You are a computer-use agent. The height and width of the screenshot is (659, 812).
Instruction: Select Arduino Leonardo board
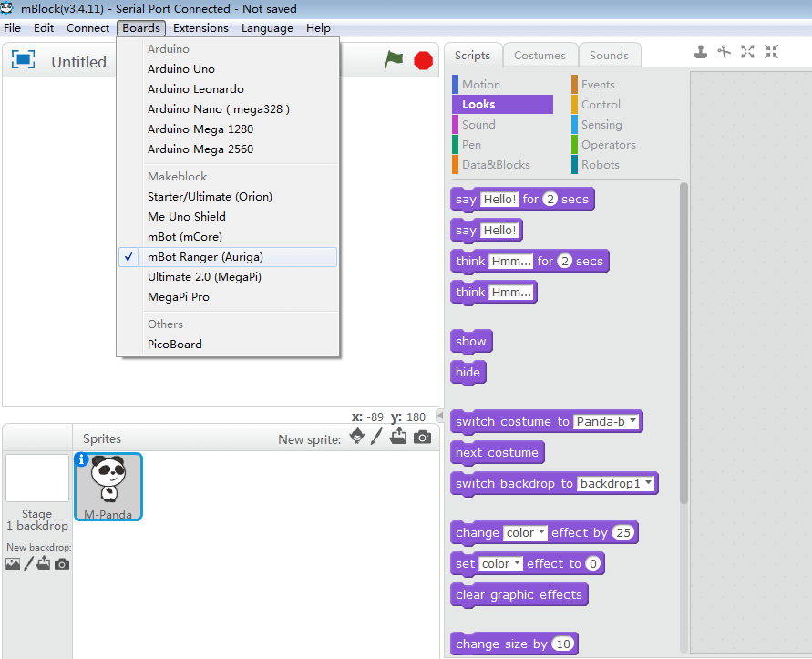click(x=228, y=89)
